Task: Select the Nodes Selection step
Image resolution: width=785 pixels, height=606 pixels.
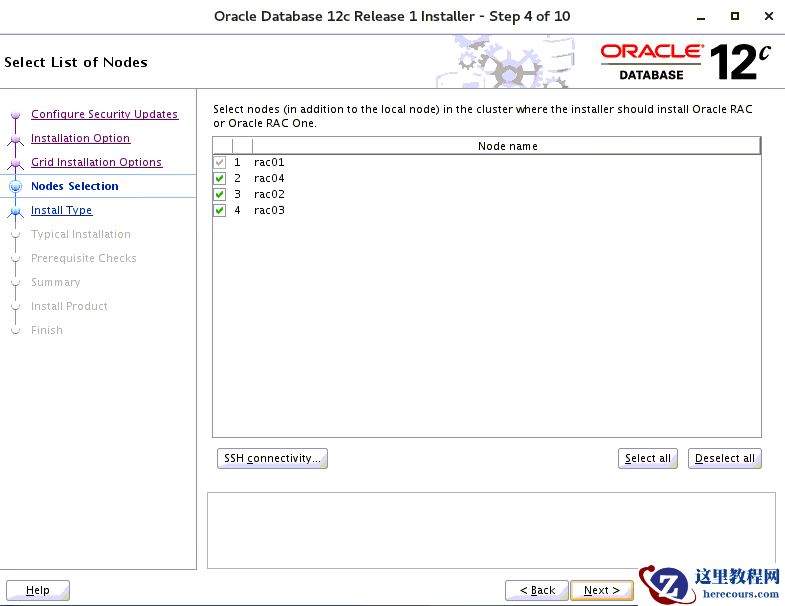Action: click(75, 186)
